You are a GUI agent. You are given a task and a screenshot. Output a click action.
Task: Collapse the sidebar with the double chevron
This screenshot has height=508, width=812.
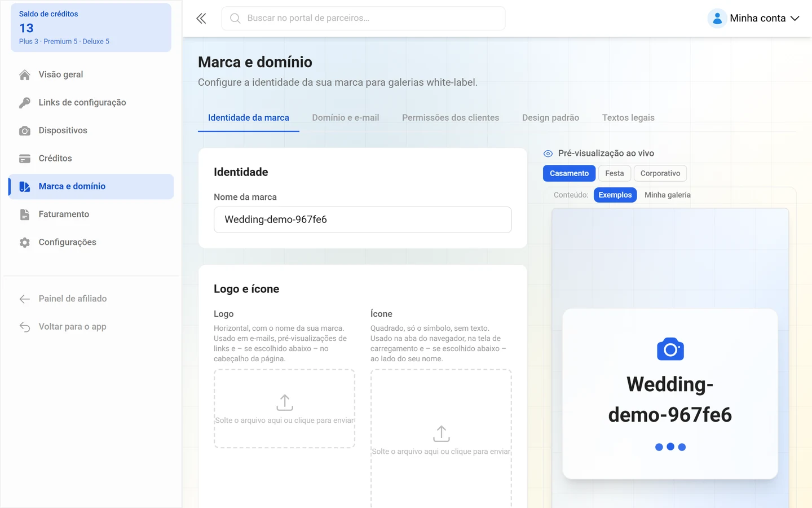[x=201, y=19]
